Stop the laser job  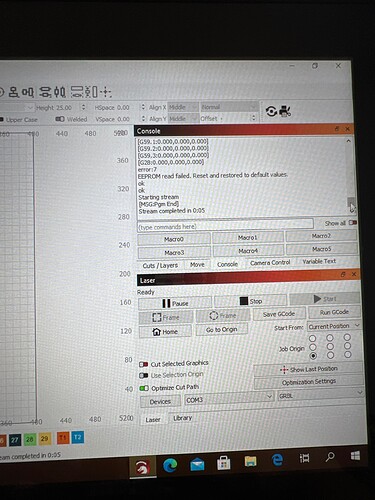click(x=251, y=301)
